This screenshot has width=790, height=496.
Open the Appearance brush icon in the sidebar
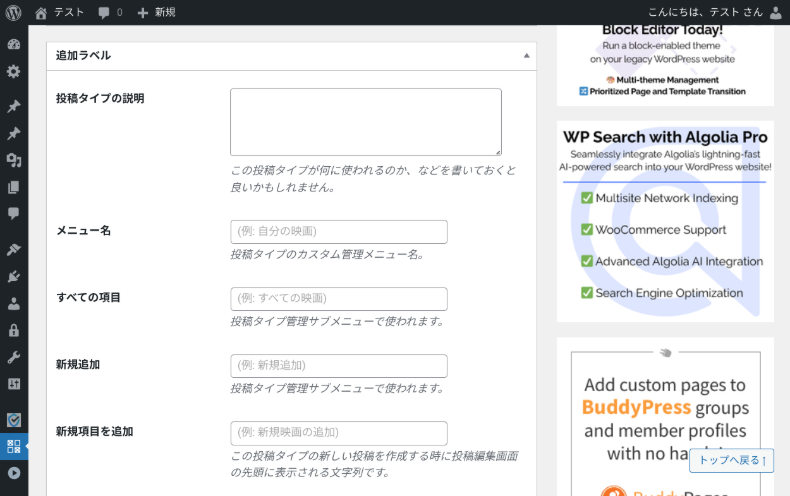pyautogui.click(x=14, y=250)
